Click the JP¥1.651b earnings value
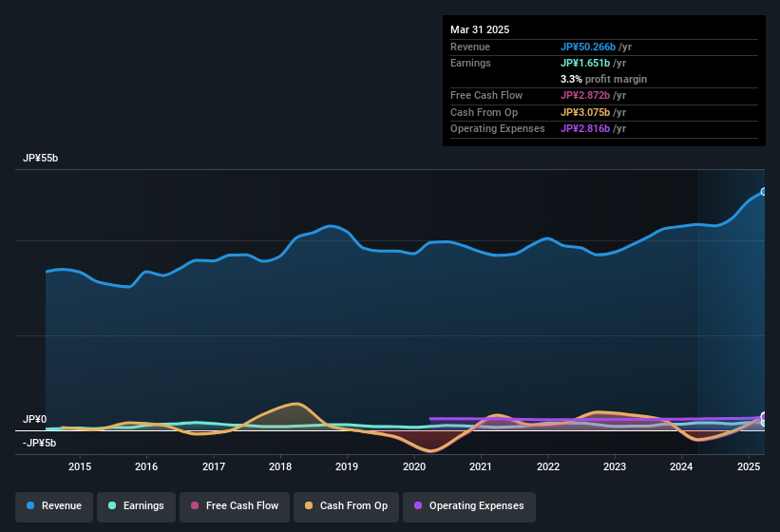 (585, 63)
